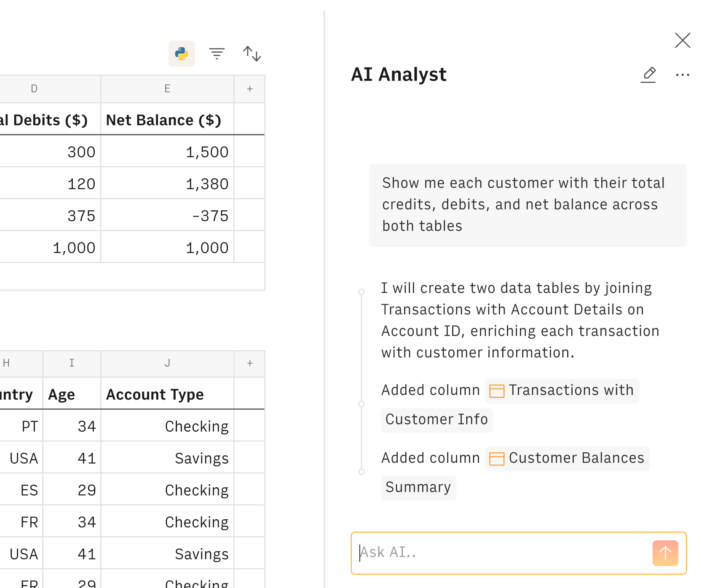Viewport: 723px width, 588px height.
Task: Open Customer Balances Summary table chip
Action: [x=567, y=459]
